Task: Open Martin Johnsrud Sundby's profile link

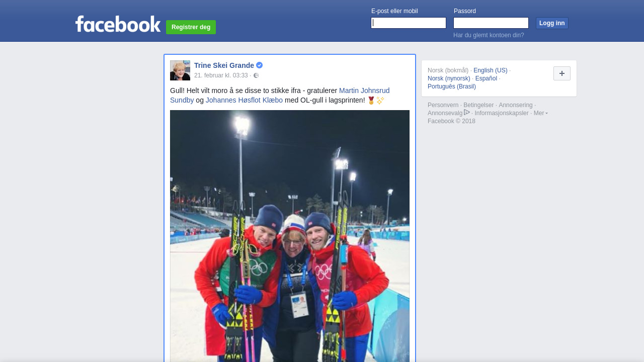Action: (x=280, y=96)
